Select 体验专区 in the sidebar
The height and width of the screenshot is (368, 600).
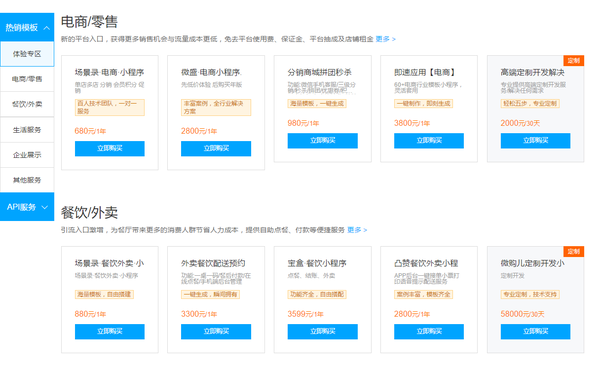[27, 54]
